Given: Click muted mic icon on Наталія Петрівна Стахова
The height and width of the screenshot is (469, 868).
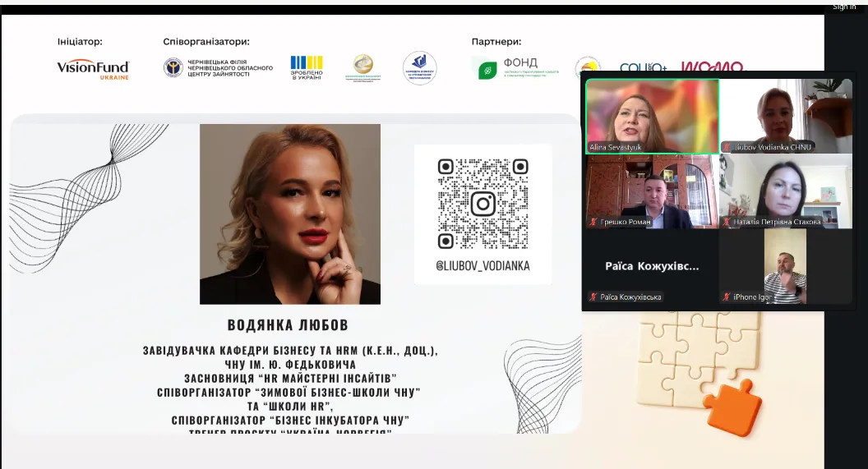Looking at the screenshot, I should [727, 222].
